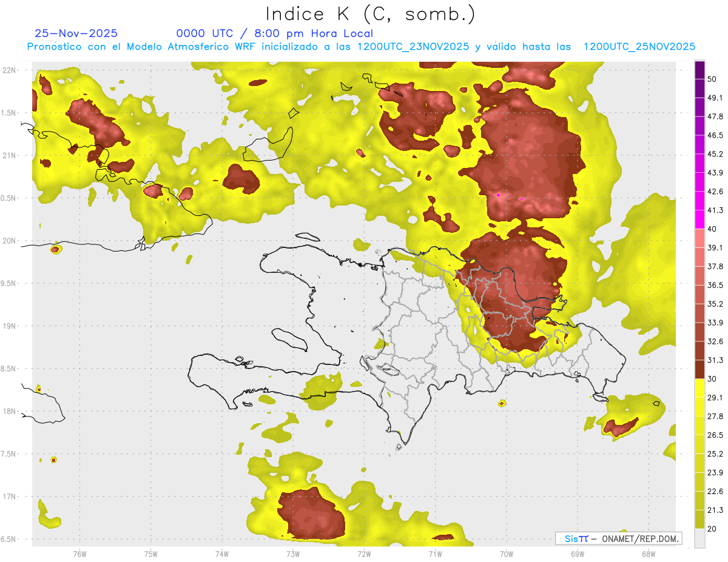Click the color scale value "43.9"
The width and height of the screenshot is (728, 562).
(715, 173)
